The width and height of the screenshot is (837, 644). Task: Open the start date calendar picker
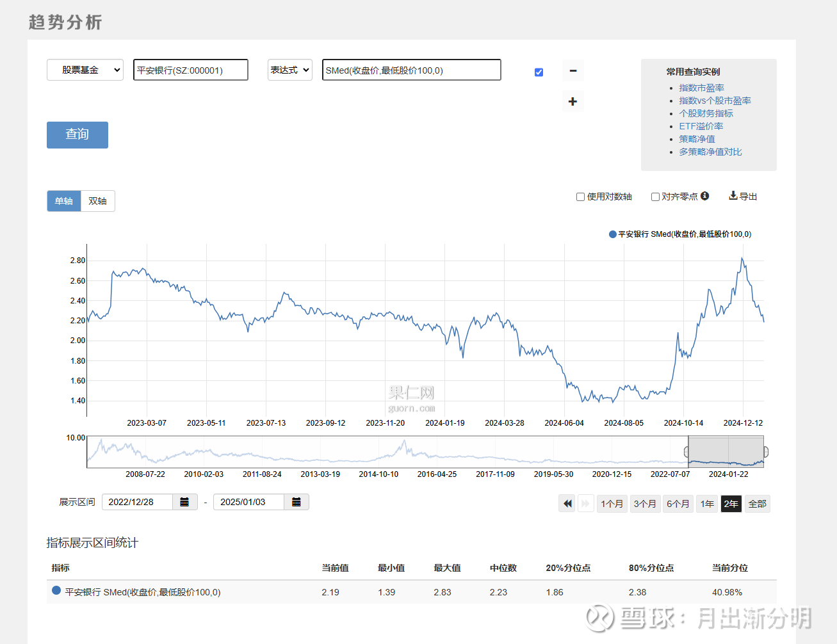tap(184, 502)
